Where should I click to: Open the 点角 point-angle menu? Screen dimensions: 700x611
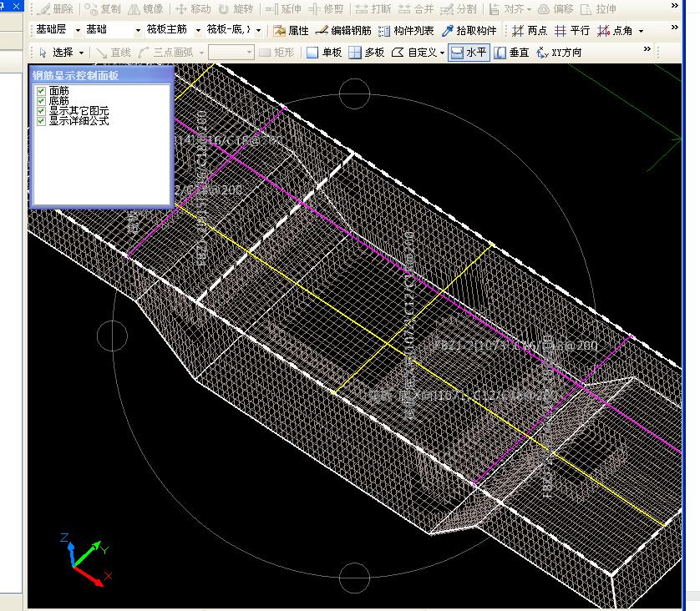(x=621, y=31)
